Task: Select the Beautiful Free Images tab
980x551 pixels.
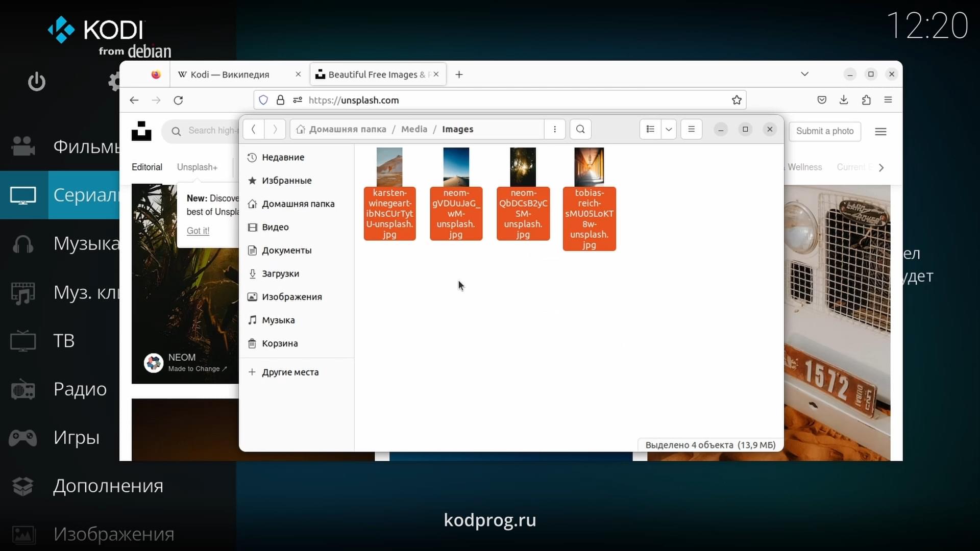Action: [378, 74]
